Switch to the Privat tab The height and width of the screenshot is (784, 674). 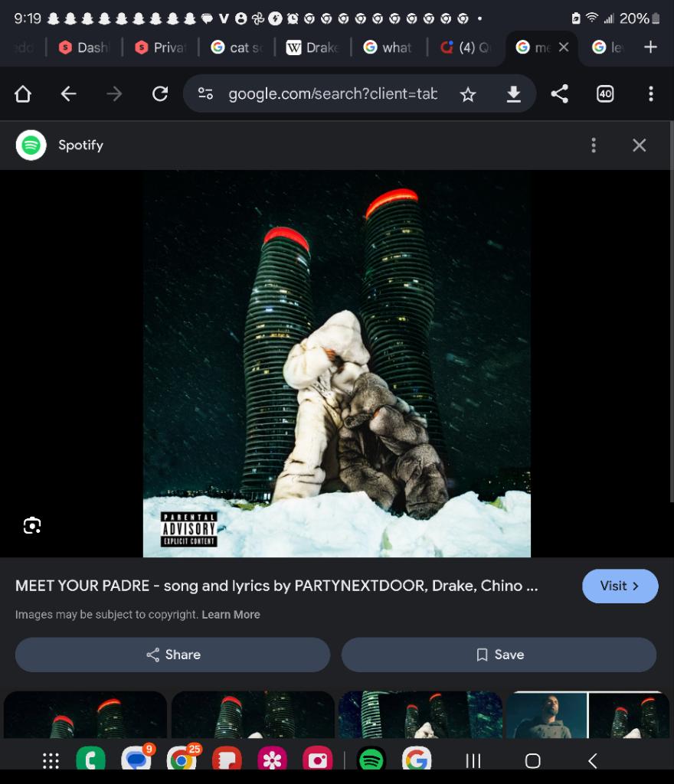pyautogui.click(x=161, y=47)
